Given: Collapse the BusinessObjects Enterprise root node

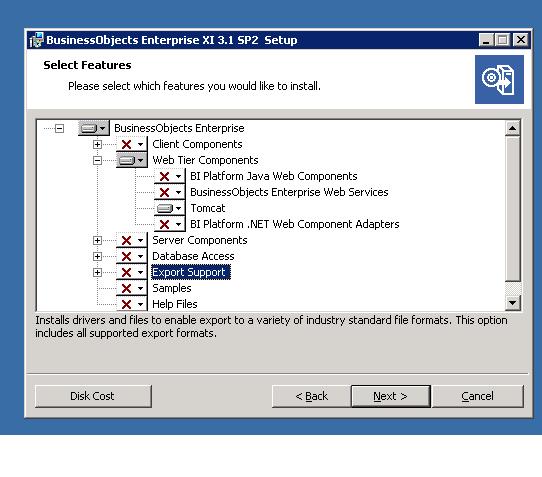Looking at the screenshot, I should coord(59,129).
